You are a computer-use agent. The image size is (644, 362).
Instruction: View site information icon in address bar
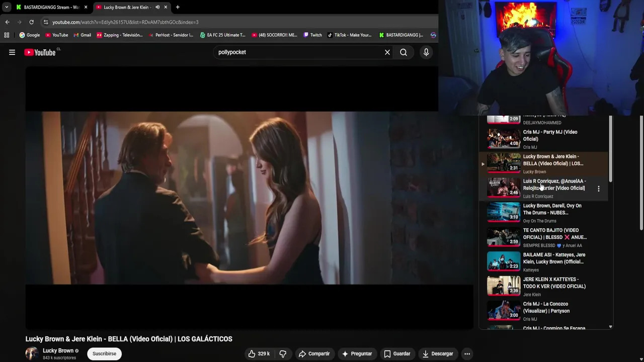point(45,22)
